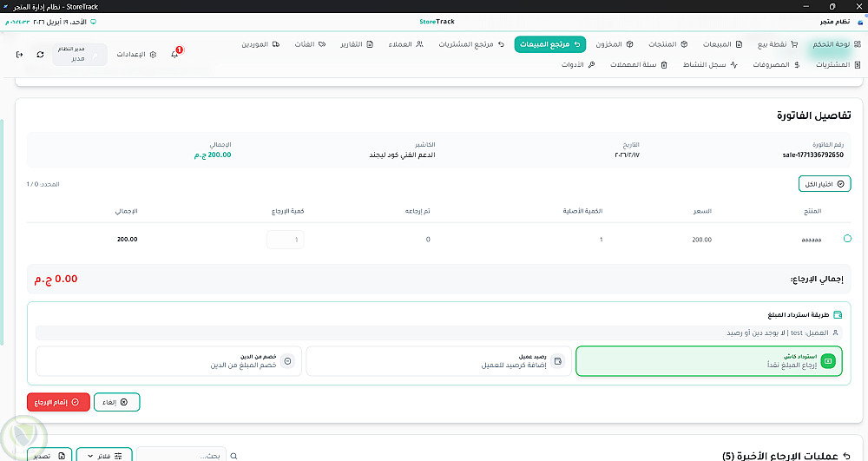Image resolution: width=868 pixels, height=461 pixels.
Task: Click invoice number sale-1771336792650
Action: tap(812, 155)
